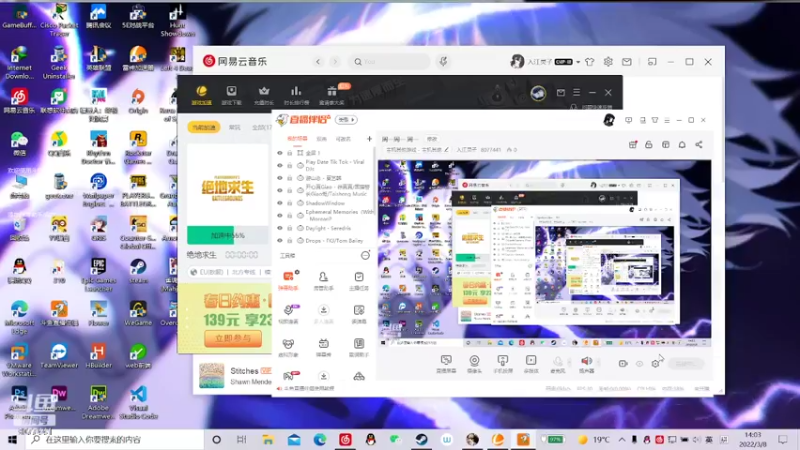Click the Stitches album cover thumbnail
The width and height of the screenshot is (800, 450).
point(212,376)
